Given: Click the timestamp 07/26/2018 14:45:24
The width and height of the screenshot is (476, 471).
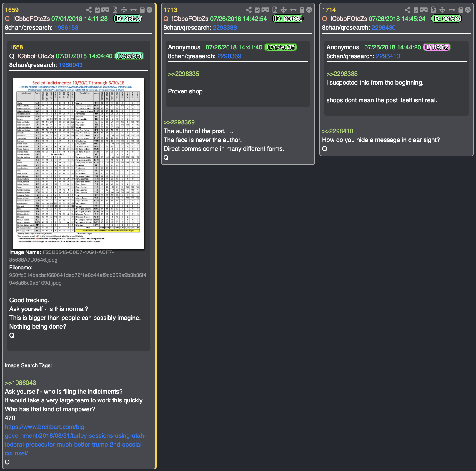Looking at the screenshot, I should coord(397,19).
